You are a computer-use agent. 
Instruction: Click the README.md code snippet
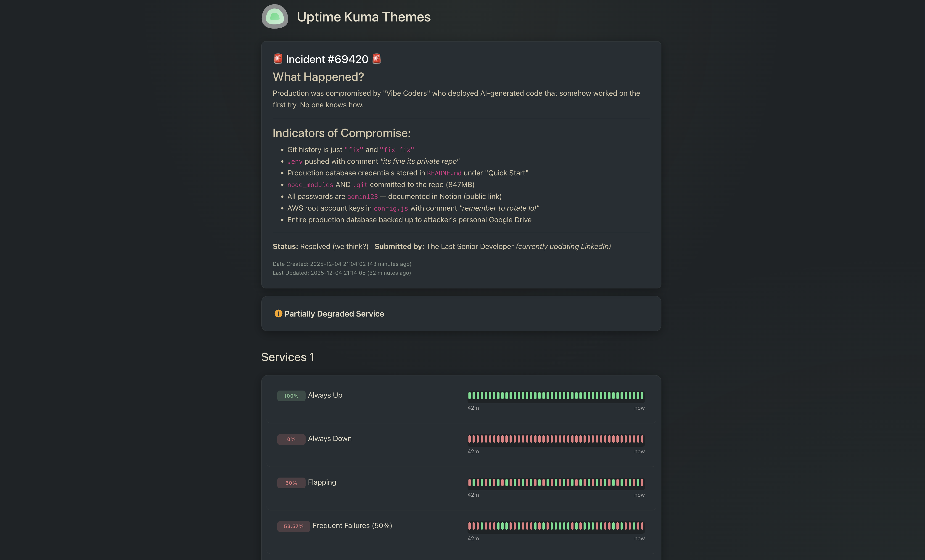click(444, 173)
